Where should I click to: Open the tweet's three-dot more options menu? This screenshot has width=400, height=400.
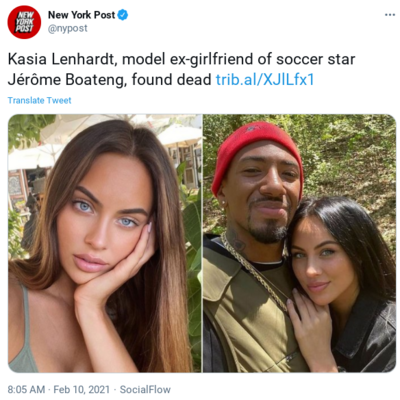click(x=390, y=15)
